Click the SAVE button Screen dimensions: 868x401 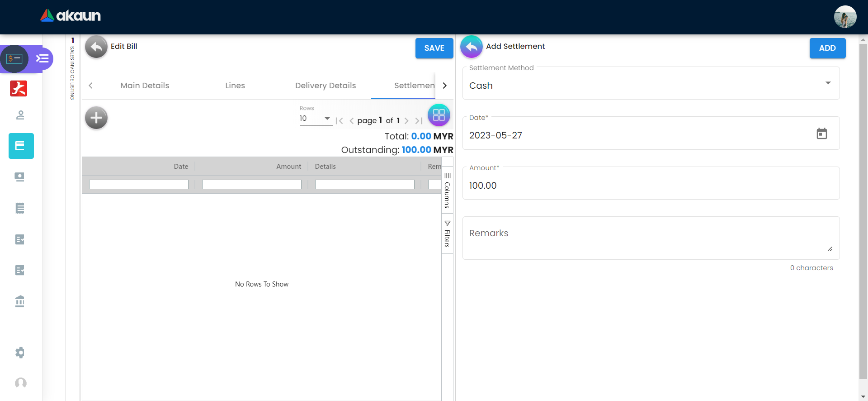click(434, 48)
